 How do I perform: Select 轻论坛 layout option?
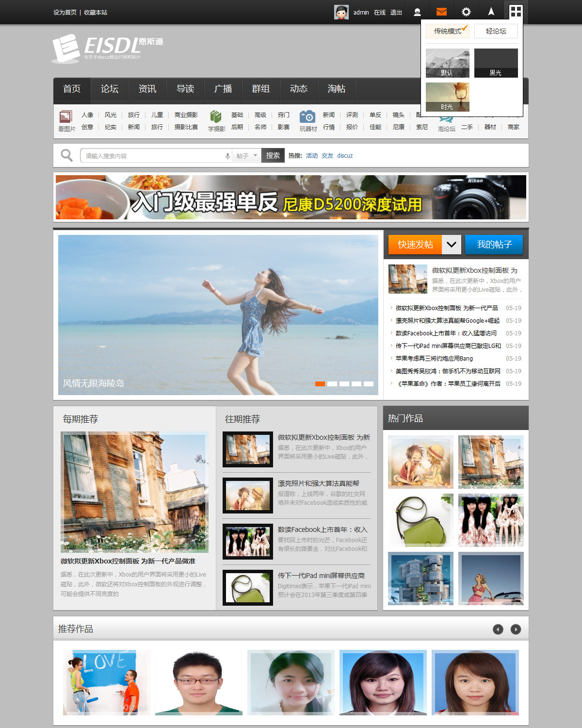[496, 31]
